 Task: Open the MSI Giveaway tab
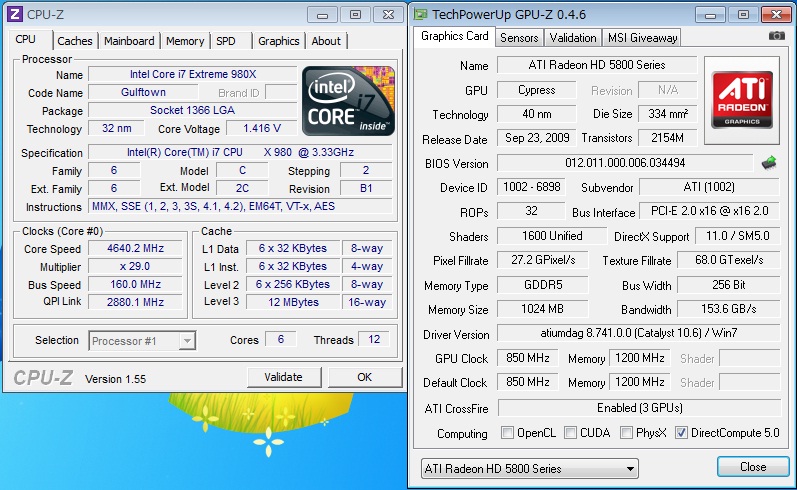click(x=642, y=38)
